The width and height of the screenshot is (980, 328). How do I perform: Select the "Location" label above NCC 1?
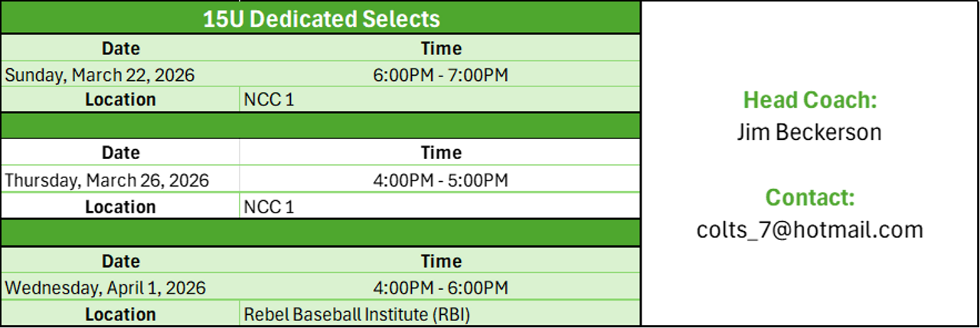pos(120,99)
